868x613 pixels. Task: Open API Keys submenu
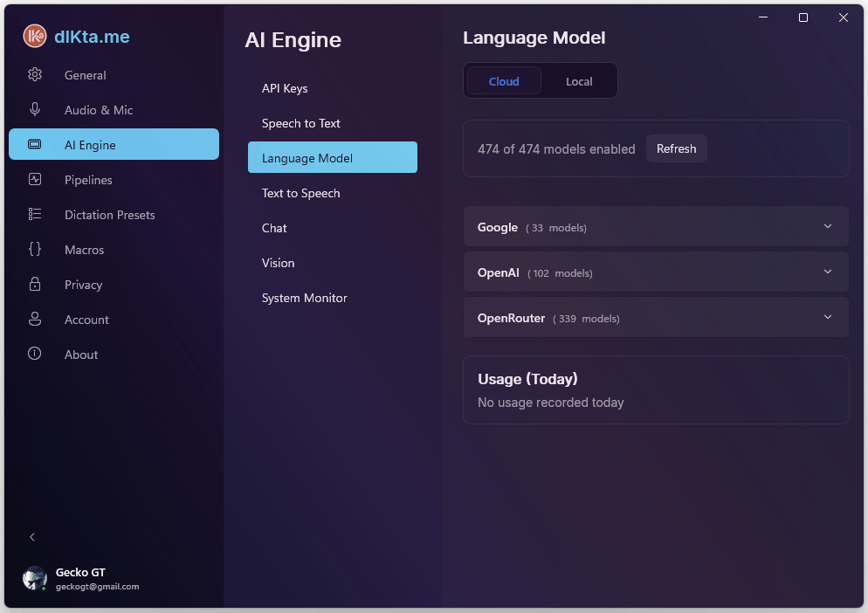click(333, 88)
